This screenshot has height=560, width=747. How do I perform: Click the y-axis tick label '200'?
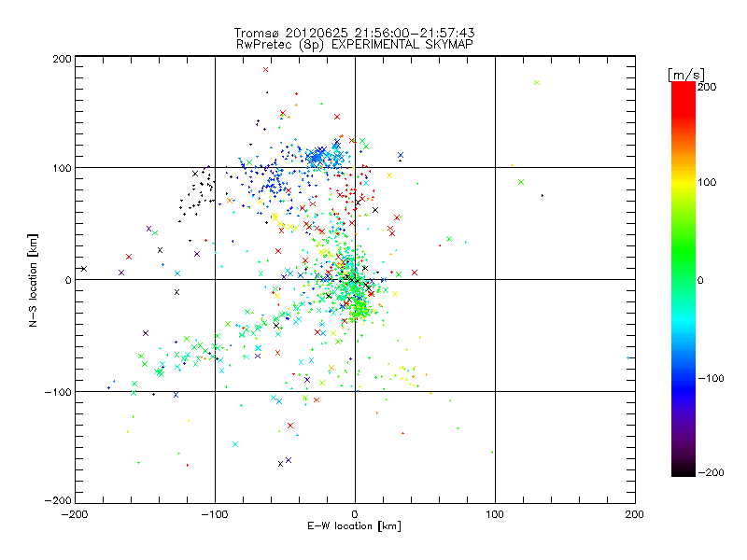coord(62,59)
